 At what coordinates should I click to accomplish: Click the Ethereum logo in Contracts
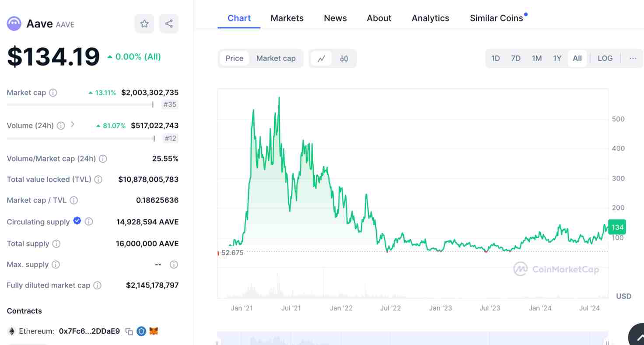pos(11,331)
